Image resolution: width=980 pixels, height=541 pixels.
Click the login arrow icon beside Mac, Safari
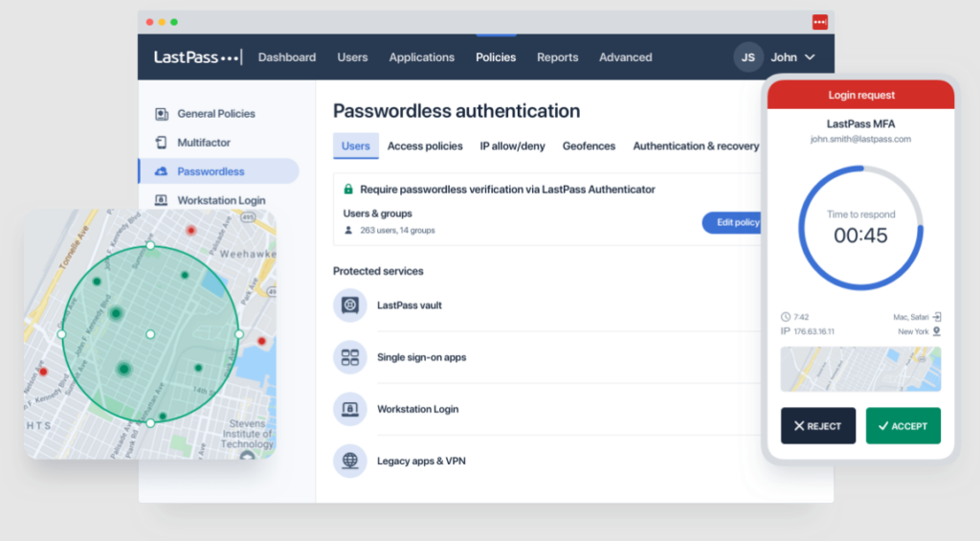pyautogui.click(x=936, y=317)
